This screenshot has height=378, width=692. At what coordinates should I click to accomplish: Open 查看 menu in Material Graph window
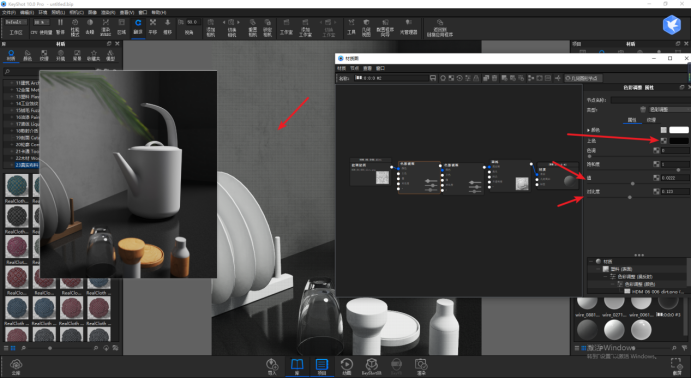click(x=367, y=68)
